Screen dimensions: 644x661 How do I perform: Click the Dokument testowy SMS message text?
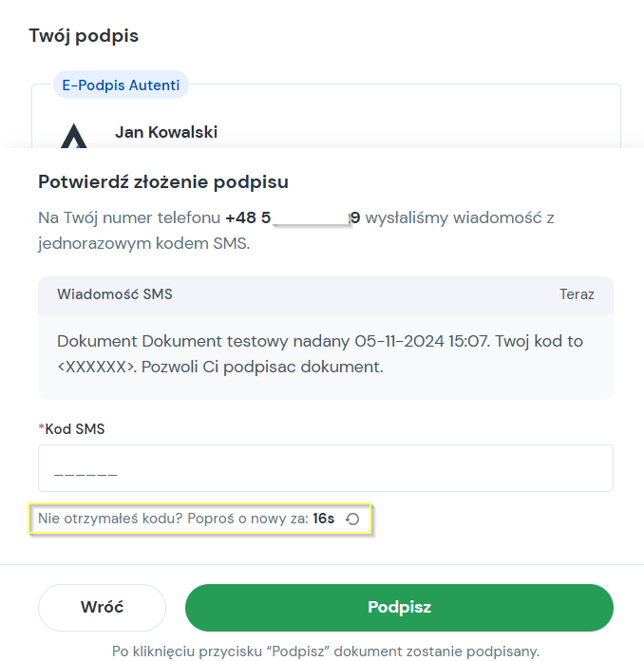pos(320,354)
